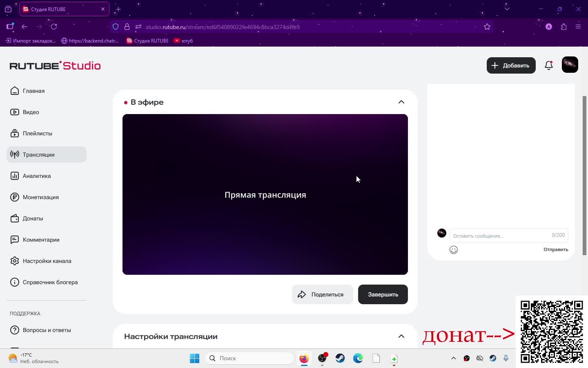Open a new browser tab
The height and width of the screenshot is (368, 588).
118,9
